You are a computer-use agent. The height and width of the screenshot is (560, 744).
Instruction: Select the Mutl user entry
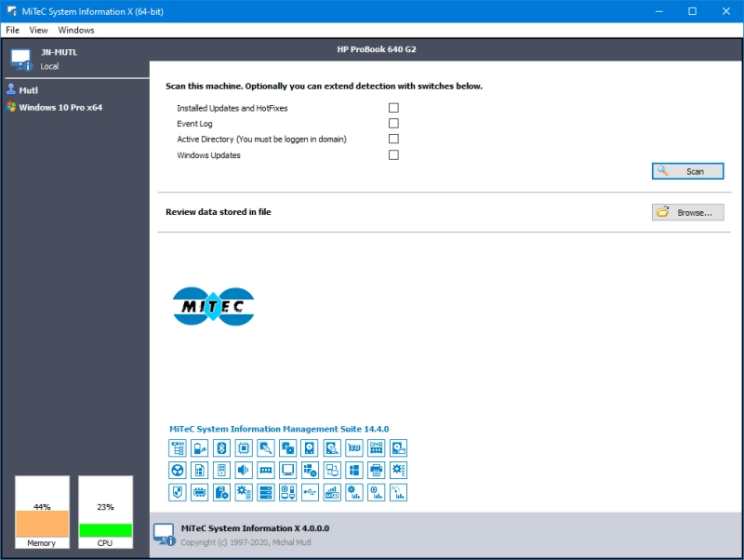22,89
